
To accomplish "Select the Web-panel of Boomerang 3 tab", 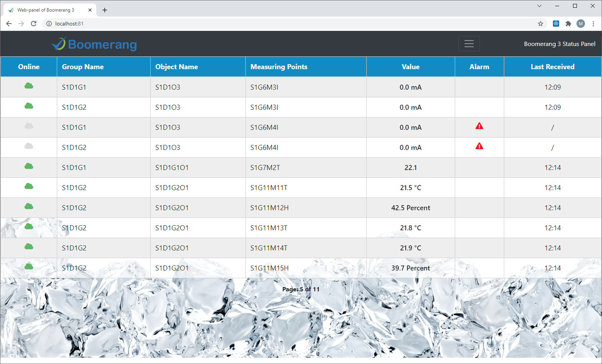I will [46, 10].
